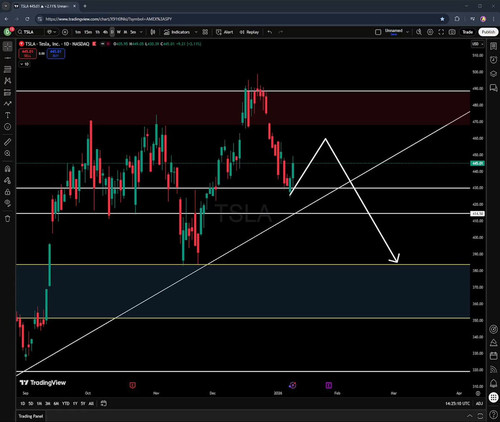Open the go to date calendar icon
The height and width of the screenshot is (422, 500).
104,404
